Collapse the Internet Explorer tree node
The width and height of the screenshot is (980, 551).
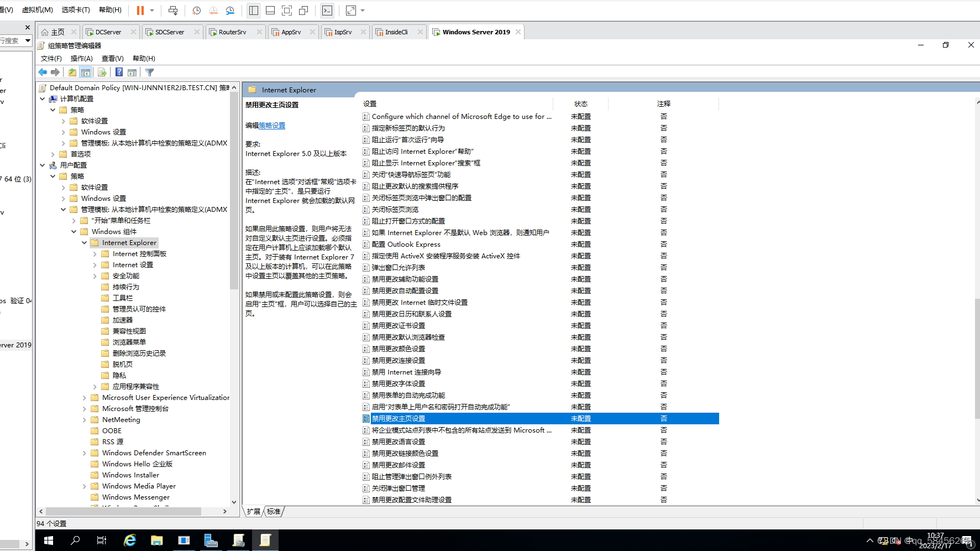pyautogui.click(x=84, y=242)
